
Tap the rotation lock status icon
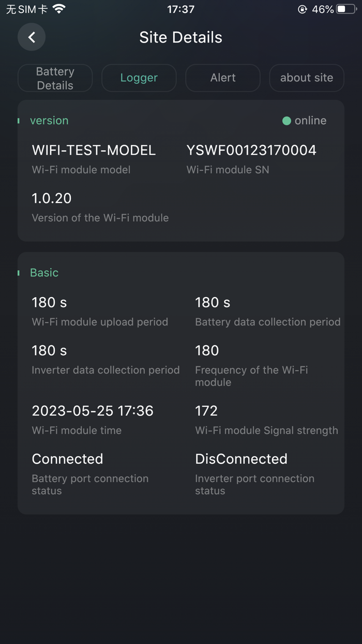(x=303, y=9)
